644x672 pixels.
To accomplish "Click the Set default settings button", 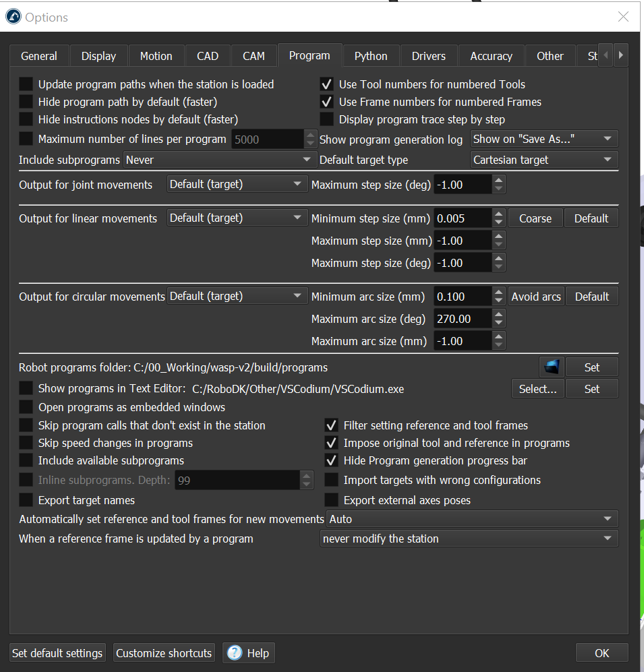I will (x=57, y=652).
